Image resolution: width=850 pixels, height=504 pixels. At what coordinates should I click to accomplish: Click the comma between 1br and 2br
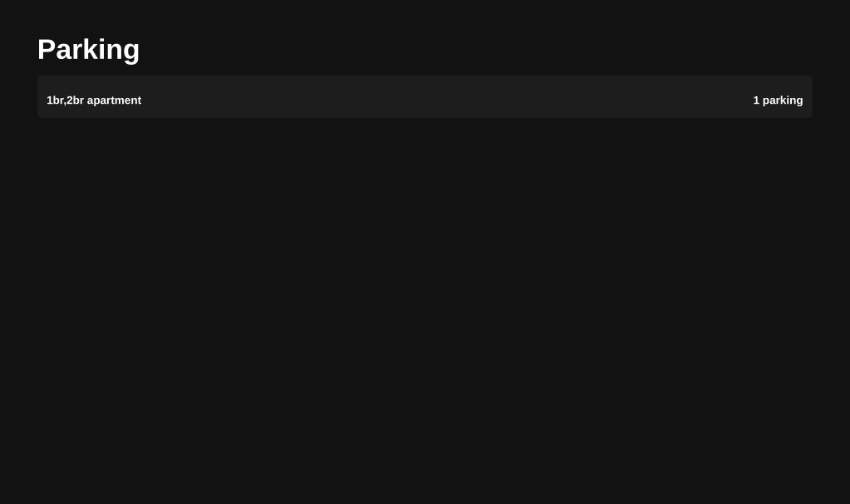(65, 104)
